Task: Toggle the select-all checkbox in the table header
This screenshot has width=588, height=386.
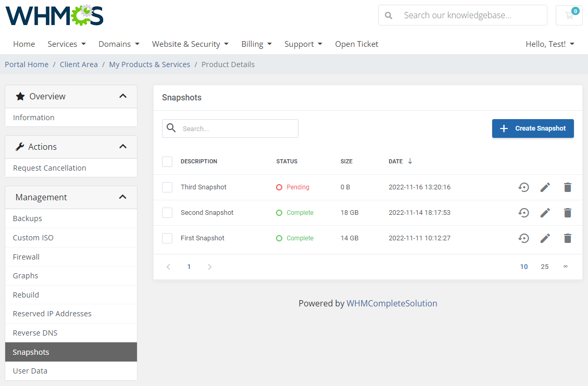Action: (x=167, y=161)
